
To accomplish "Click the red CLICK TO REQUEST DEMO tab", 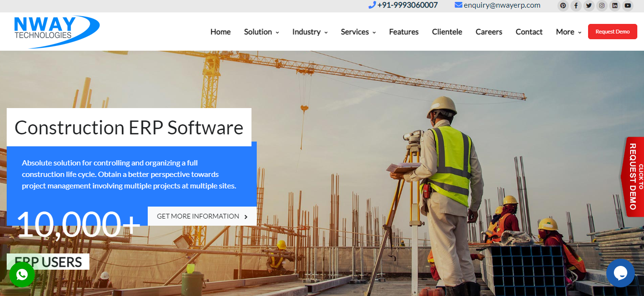I will coord(634,176).
